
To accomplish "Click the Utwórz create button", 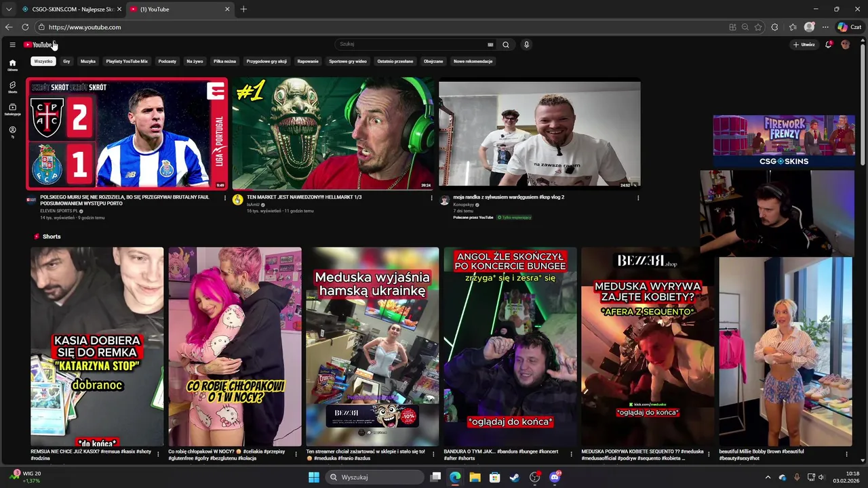I will pyautogui.click(x=804, y=45).
